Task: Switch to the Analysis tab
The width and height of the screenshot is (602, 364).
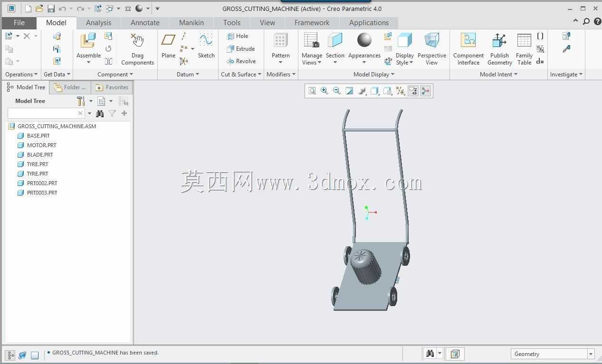Action: [x=98, y=23]
